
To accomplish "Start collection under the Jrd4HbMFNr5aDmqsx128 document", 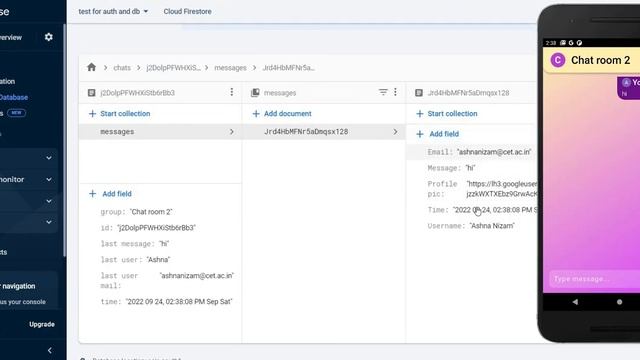I will 447,113.
